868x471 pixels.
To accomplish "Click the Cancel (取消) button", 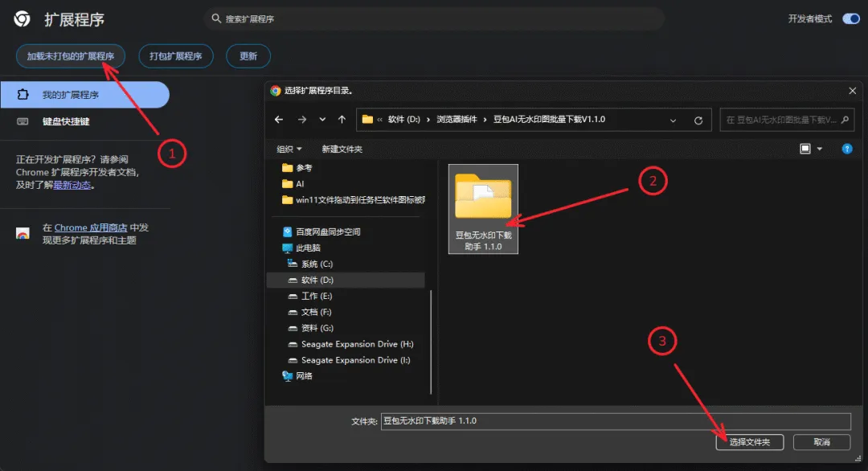I will coord(821,442).
